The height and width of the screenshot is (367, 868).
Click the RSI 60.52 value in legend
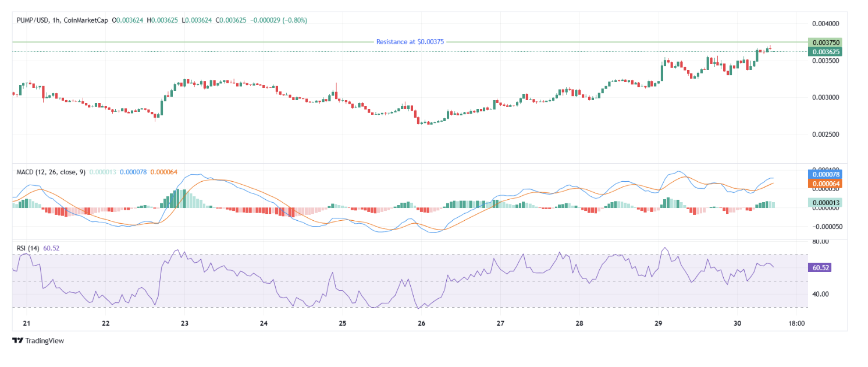pos(51,248)
